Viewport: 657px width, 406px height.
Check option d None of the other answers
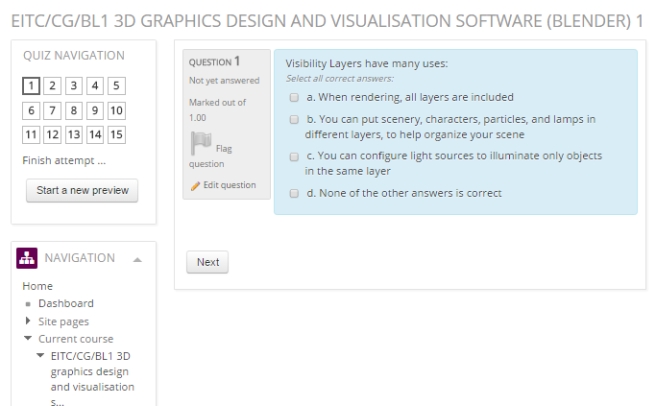(294, 192)
